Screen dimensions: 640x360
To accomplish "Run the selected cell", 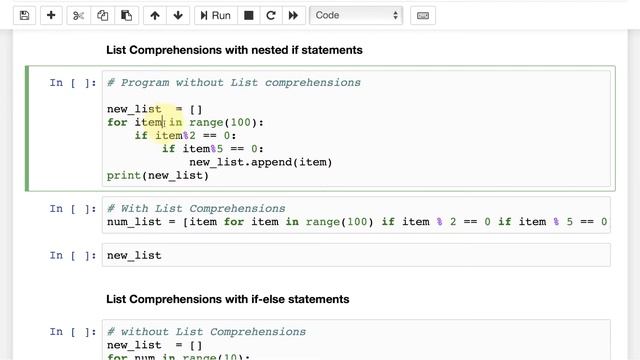I will tap(216, 16).
